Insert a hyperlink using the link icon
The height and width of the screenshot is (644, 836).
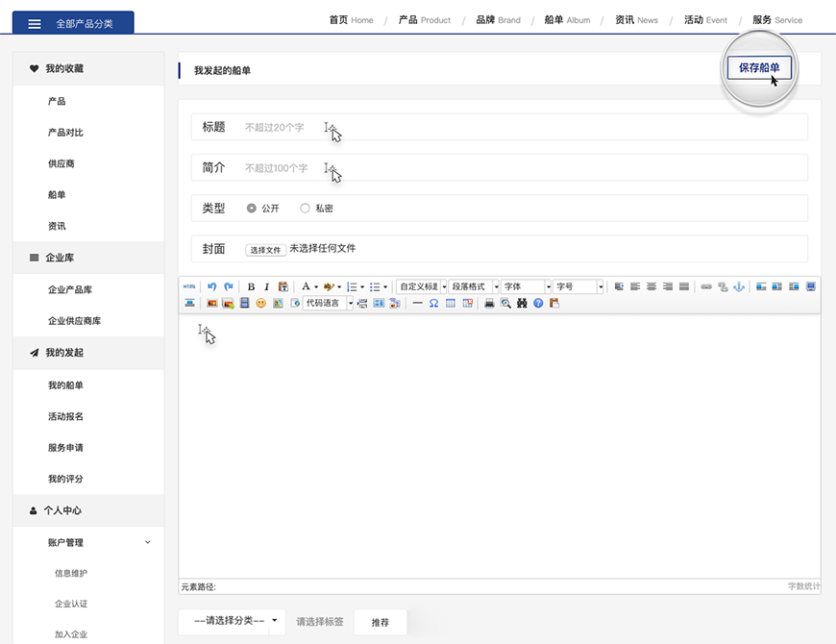[706, 286]
